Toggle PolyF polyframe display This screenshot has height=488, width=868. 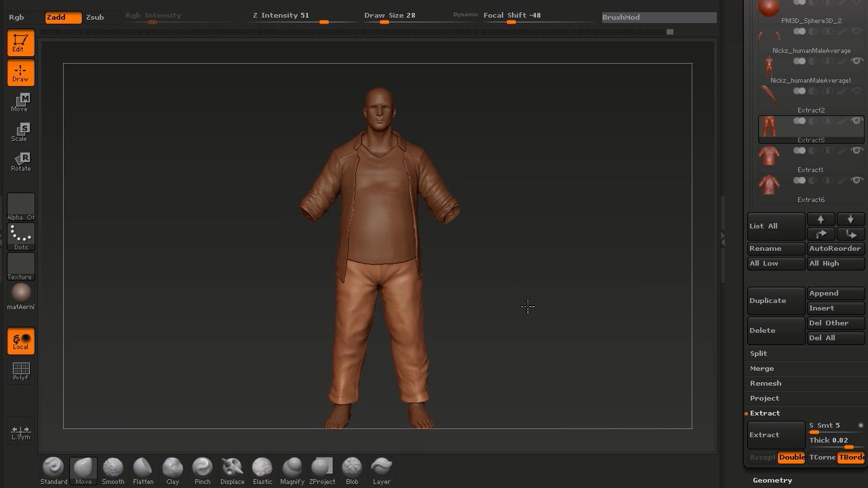[21, 371]
